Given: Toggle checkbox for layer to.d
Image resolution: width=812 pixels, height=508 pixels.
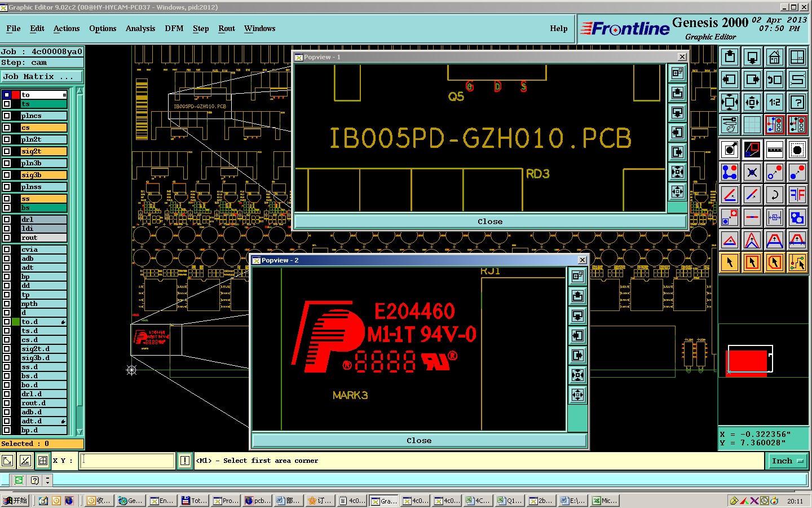Looking at the screenshot, I should tap(7, 322).
